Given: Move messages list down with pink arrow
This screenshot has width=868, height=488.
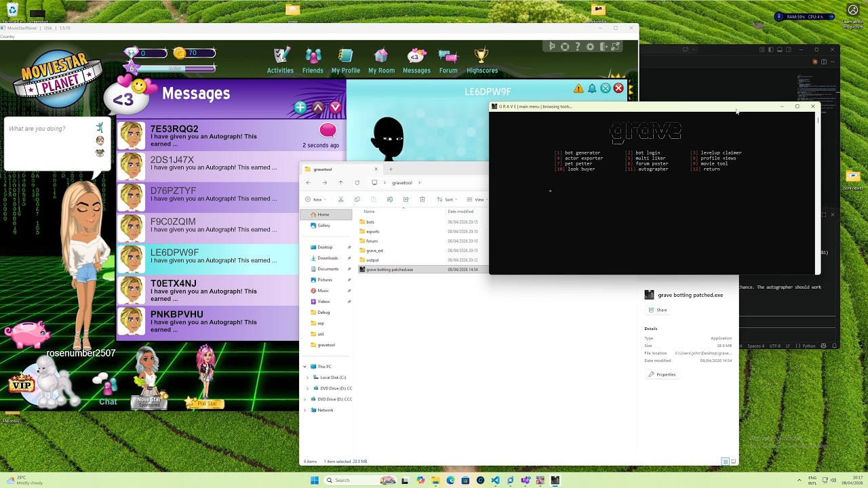Looking at the screenshot, I should pyautogui.click(x=335, y=107).
